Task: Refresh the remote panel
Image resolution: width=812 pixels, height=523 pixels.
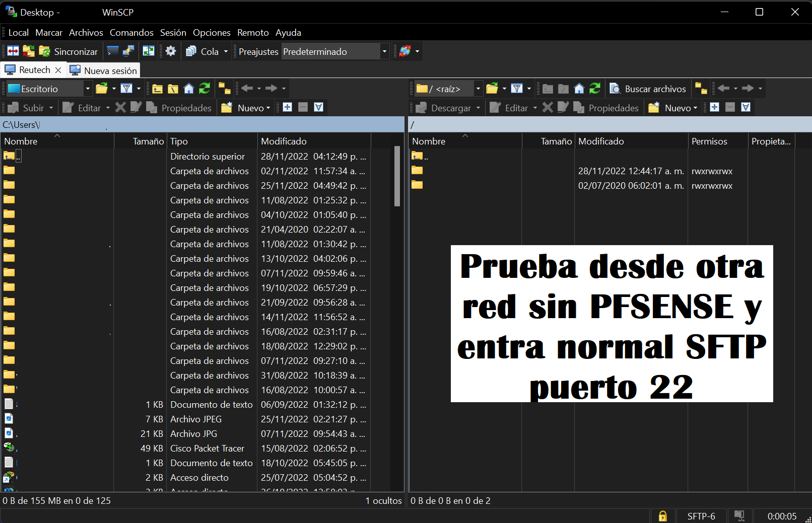Action: 595,89
